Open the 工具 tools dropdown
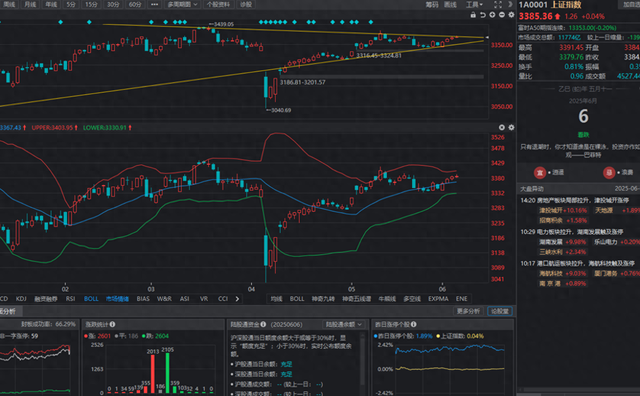The height and width of the screenshot is (396, 640). coord(474,4)
